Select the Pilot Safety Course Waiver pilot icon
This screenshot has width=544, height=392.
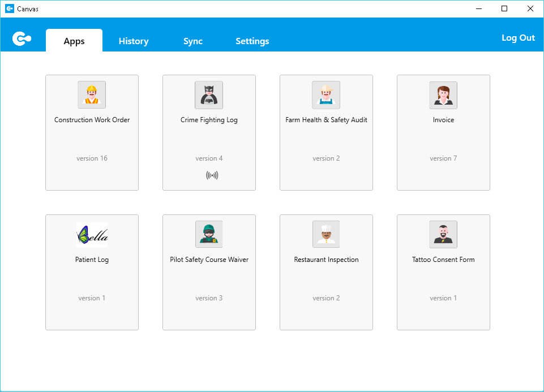209,235
